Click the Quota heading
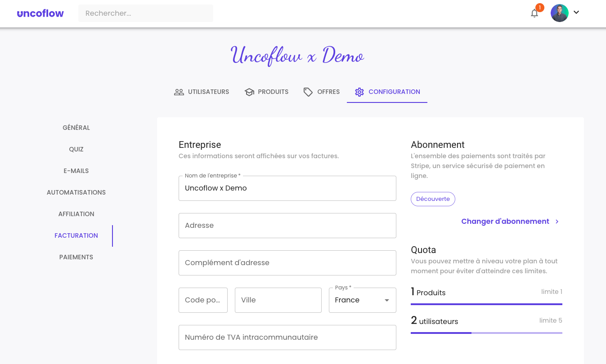606x364 pixels. click(423, 250)
